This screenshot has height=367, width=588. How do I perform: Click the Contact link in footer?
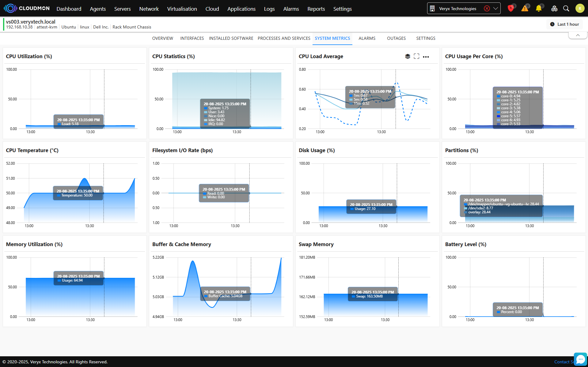point(562,362)
